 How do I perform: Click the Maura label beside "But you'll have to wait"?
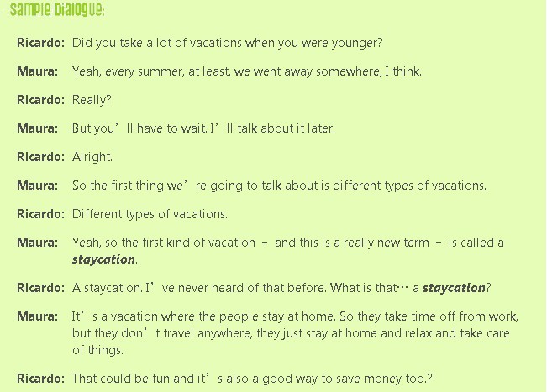click(38, 128)
